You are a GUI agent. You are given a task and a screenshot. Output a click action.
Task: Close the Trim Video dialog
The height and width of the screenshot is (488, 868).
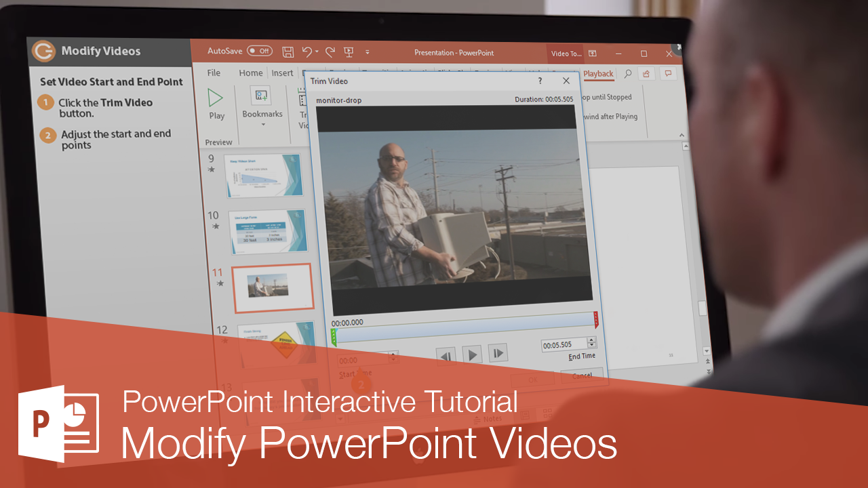coord(566,81)
